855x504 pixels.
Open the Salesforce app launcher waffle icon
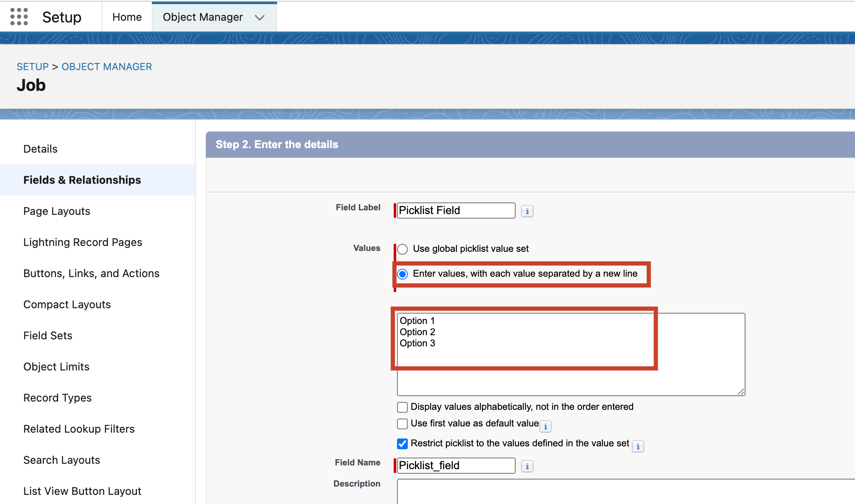19,17
